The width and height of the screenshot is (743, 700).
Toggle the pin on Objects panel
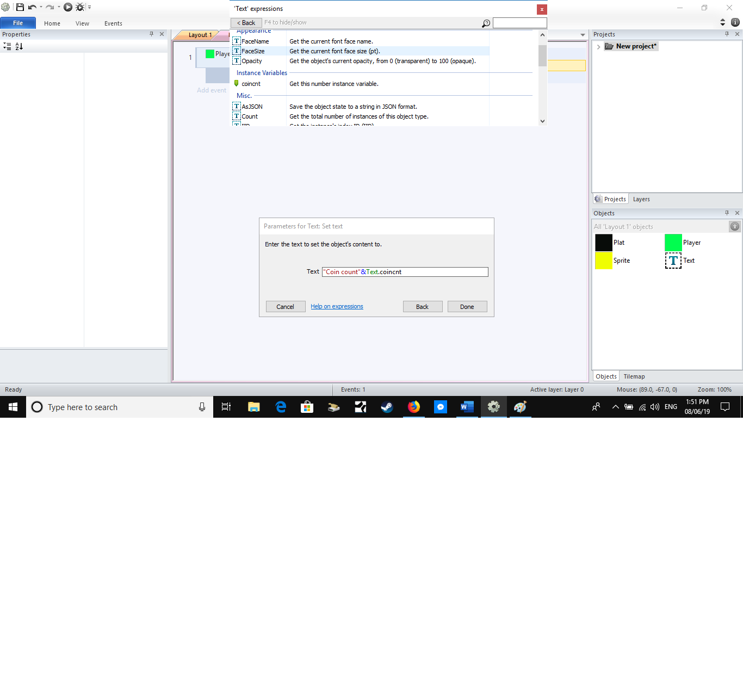pos(727,213)
